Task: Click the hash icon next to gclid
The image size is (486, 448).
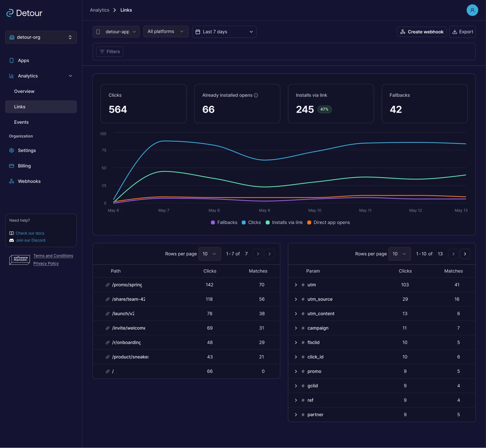Action: 303,386
